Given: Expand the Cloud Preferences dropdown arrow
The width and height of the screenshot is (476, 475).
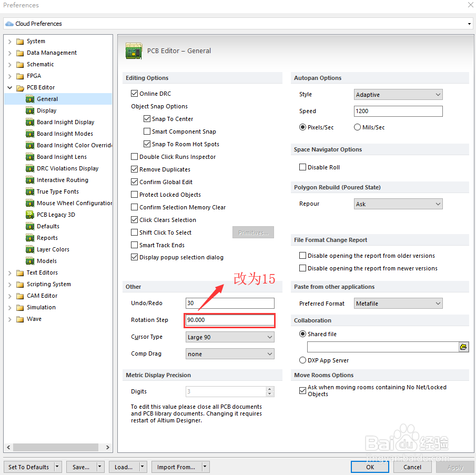Looking at the screenshot, I should click(x=469, y=24).
